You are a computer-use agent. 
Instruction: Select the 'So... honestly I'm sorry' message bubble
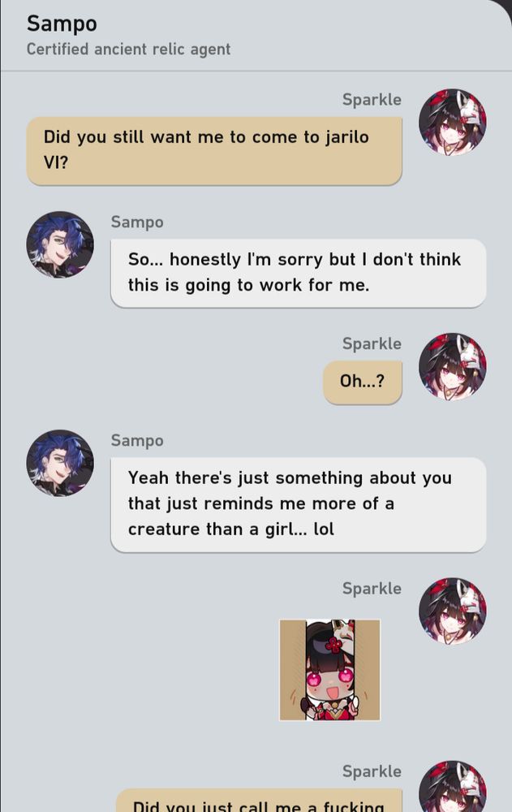point(298,273)
